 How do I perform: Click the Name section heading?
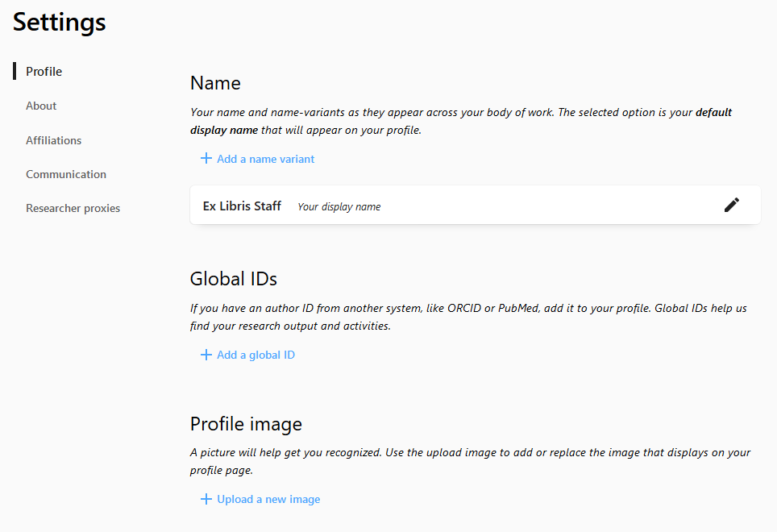coord(215,83)
